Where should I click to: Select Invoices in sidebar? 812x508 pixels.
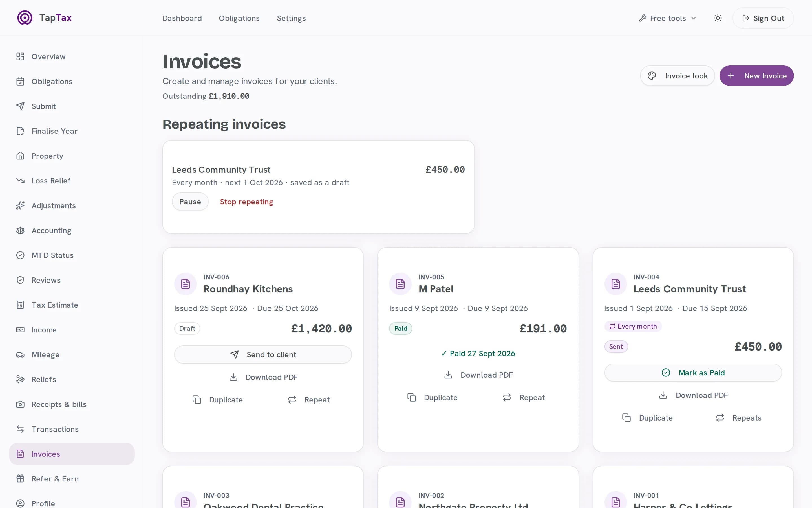tap(72, 454)
